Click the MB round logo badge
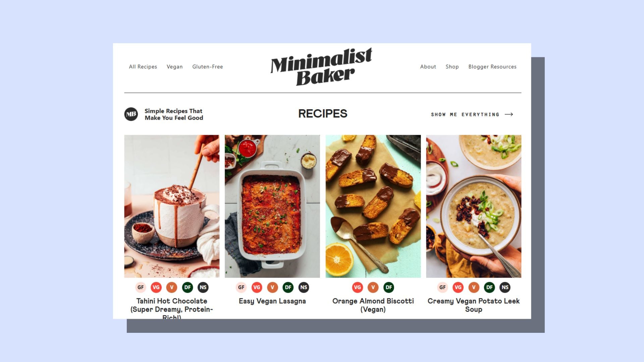Screen dimensions: 644x362 point(131,114)
